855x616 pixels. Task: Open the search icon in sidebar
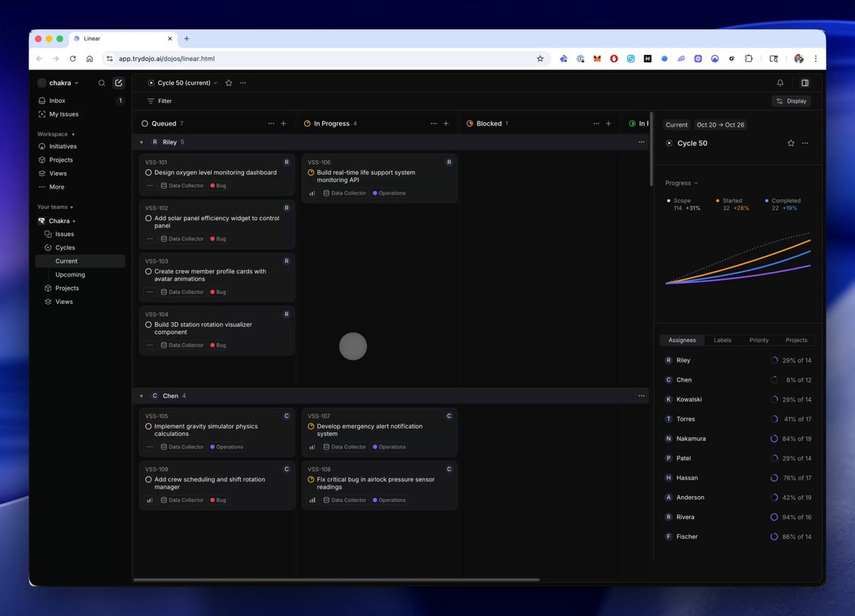click(102, 83)
